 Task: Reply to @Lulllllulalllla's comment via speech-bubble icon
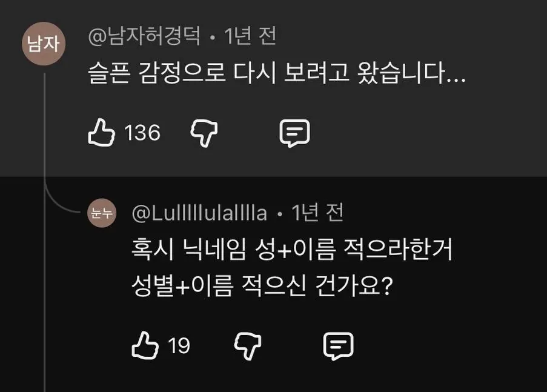[x=339, y=346]
